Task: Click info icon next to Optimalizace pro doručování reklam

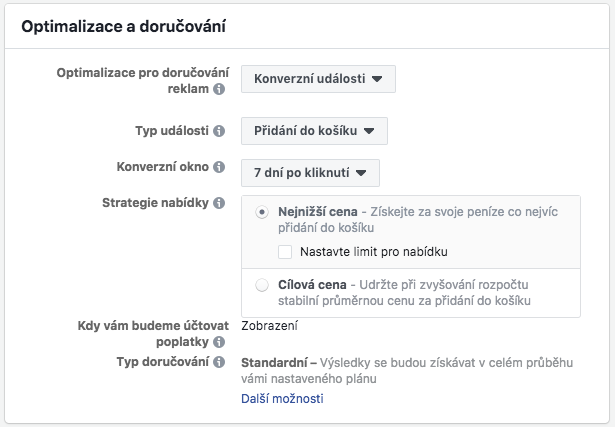Action: point(219,89)
